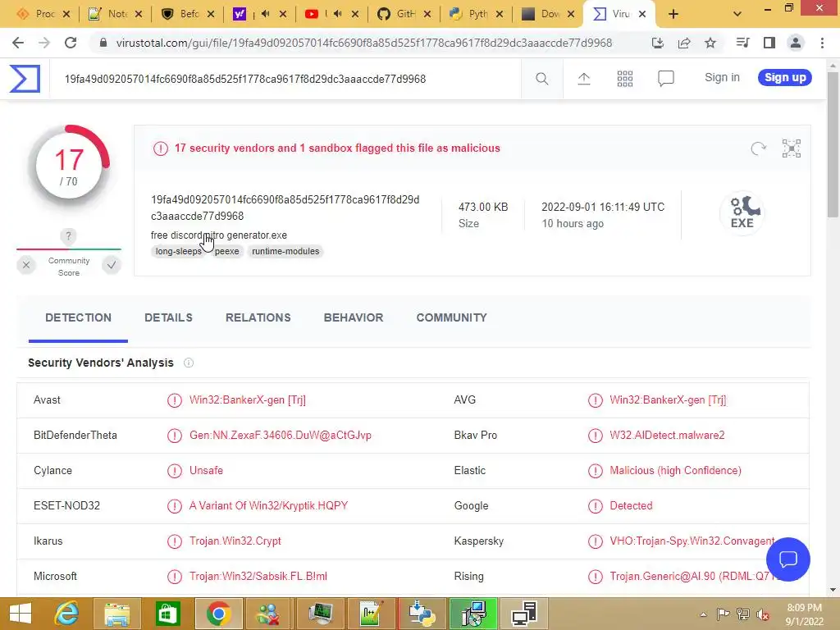The height and width of the screenshot is (630, 840).
Task: Open the comments speech bubble icon
Action: (x=666, y=79)
